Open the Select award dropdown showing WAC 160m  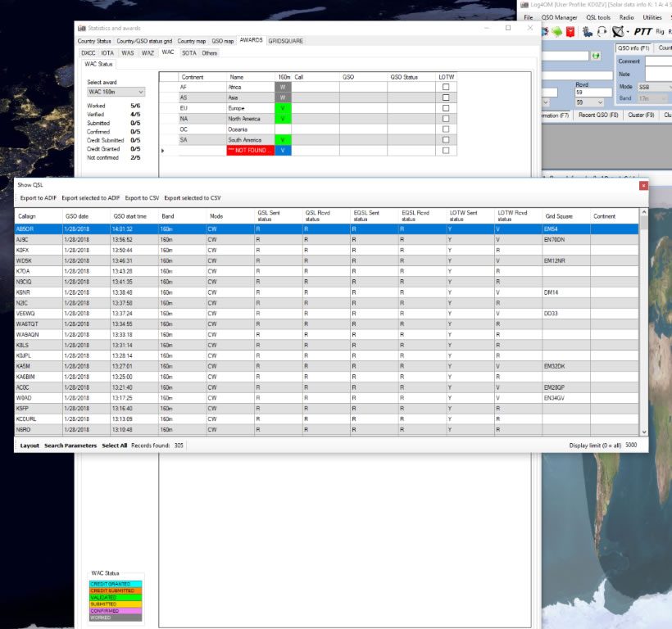pyautogui.click(x=116, y=92)
